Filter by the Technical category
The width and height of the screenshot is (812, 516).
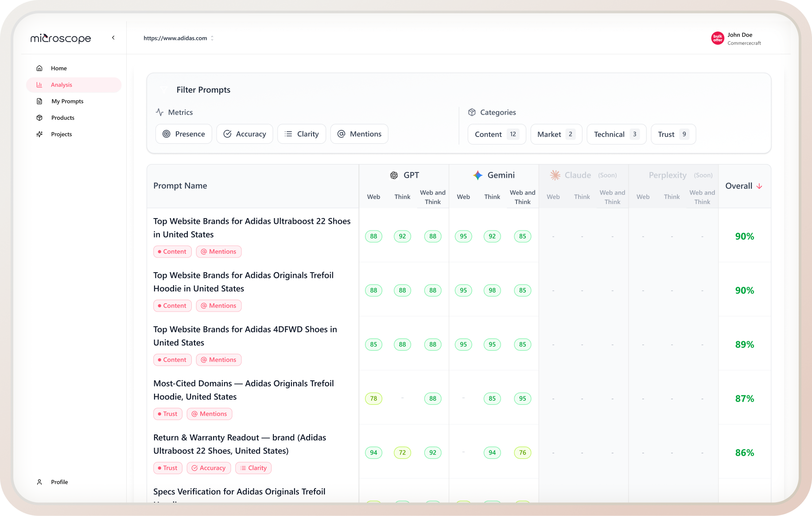click(x=617, y=134)
